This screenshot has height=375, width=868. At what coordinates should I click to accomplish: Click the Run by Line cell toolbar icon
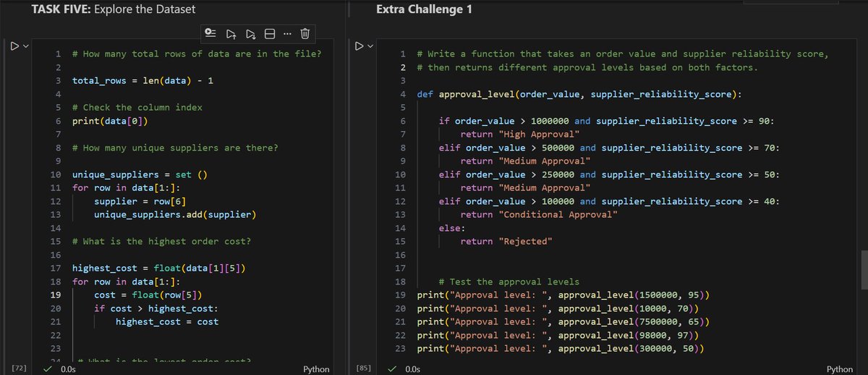tap(210, 33)
